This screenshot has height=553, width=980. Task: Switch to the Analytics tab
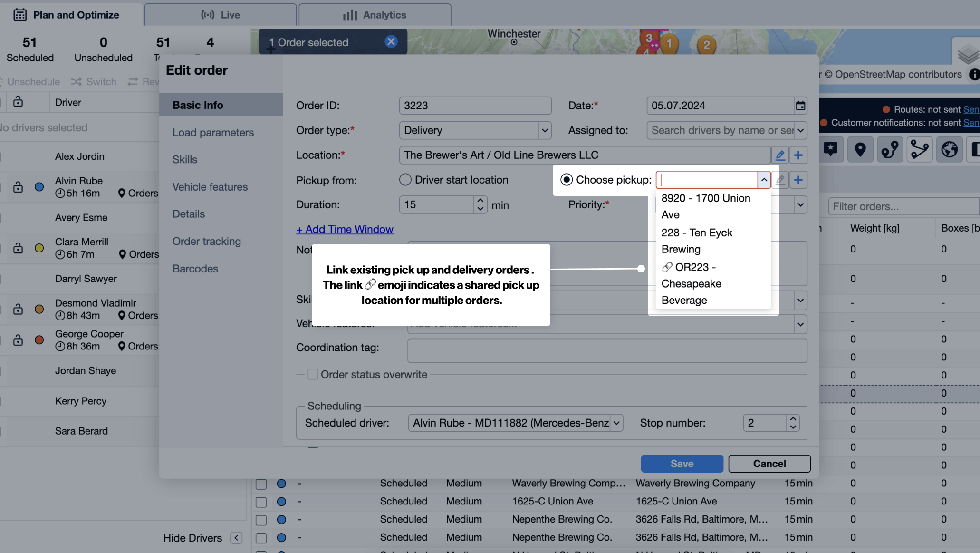tap(375, 15)
